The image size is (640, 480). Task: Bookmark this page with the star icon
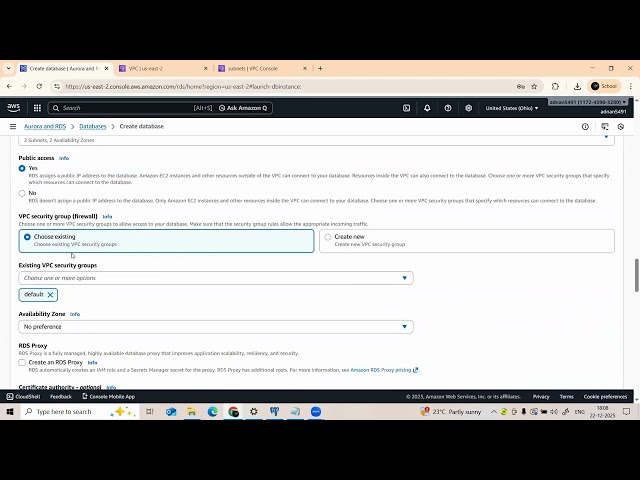(534, 86)
